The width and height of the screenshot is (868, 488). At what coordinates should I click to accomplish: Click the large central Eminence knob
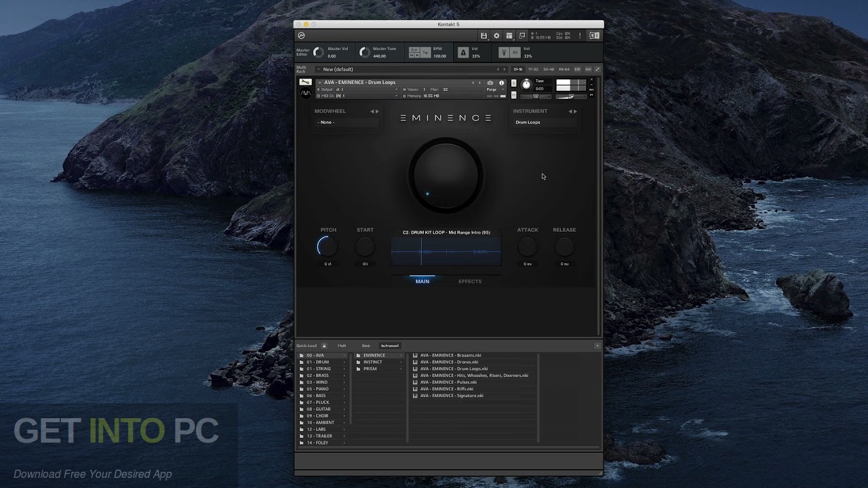[x=446, y=176]
